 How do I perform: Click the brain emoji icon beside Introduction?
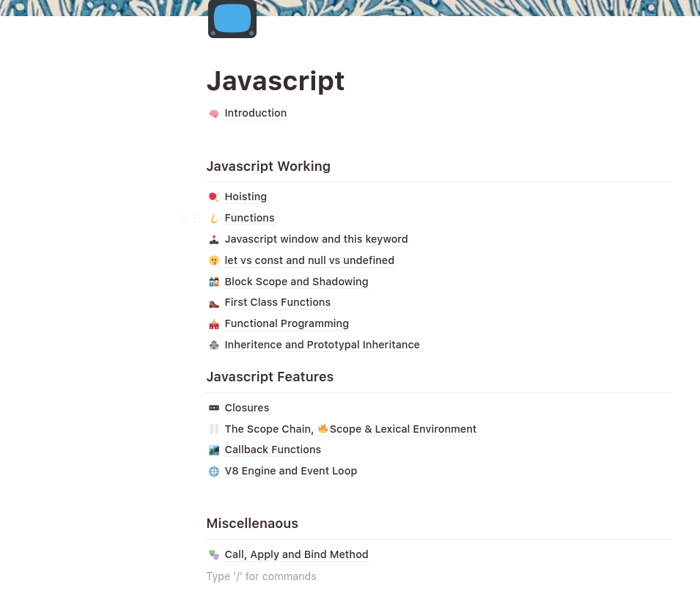[x=214, y=114]
